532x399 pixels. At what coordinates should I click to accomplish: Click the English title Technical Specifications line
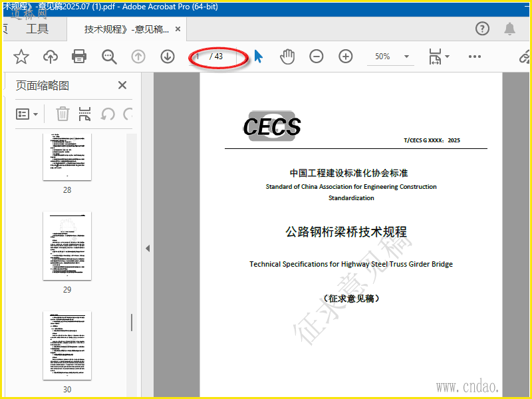point(351,264)
